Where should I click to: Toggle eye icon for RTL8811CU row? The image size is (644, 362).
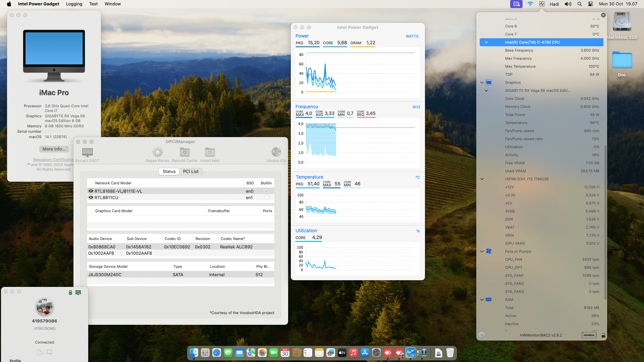91,197
